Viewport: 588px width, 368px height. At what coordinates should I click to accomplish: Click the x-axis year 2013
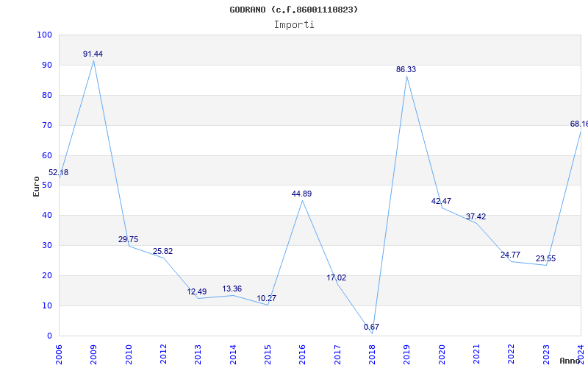[198, 355]
